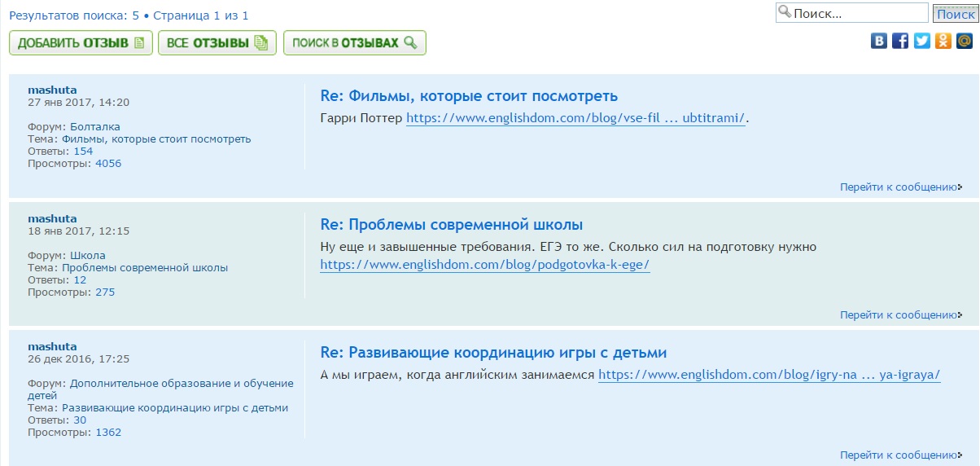Screen dimensions: 980x466
Task: Focus the 'Поиск…' search input field
Action: pyautogui.click(x=852, y=13)
